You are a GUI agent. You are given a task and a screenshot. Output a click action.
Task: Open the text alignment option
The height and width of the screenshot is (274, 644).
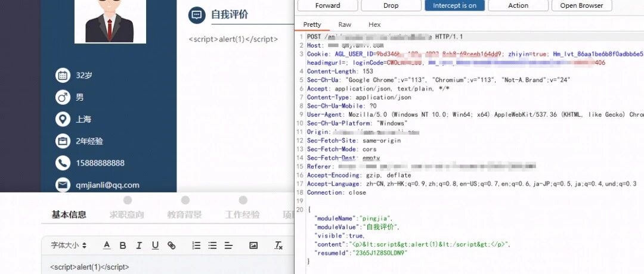point(228,245)
